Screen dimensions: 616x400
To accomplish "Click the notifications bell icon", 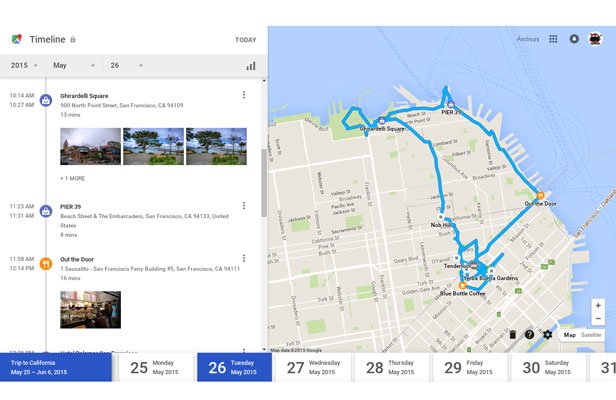I will (574, 39).
